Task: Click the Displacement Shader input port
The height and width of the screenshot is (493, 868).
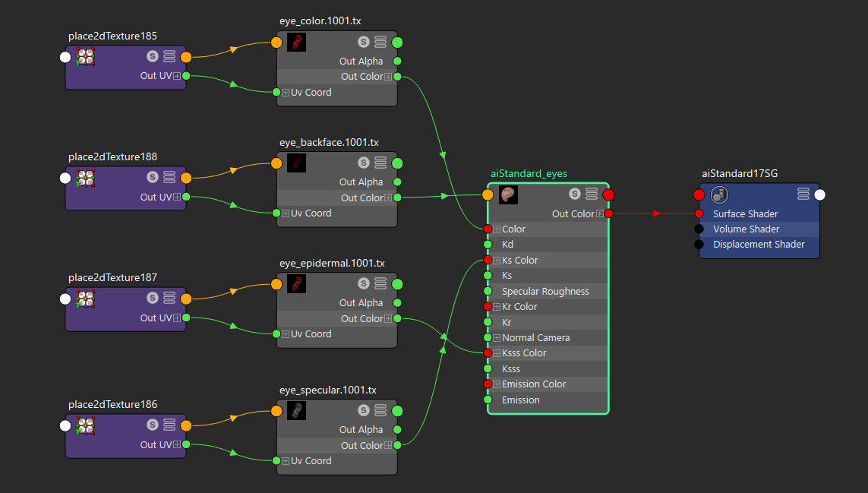Action: point(699,245)
